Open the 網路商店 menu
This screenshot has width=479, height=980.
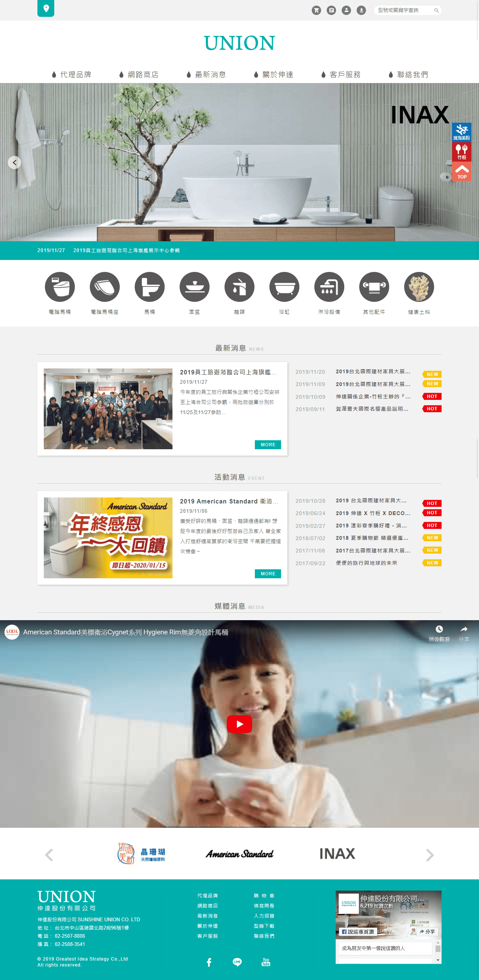139,74
